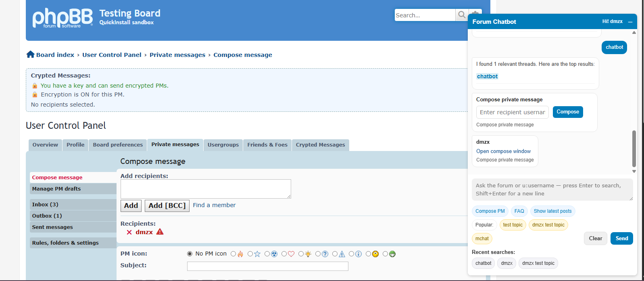Choose the light bulb PM icon option
644x281 pixels.
click(x=301, y=254)
